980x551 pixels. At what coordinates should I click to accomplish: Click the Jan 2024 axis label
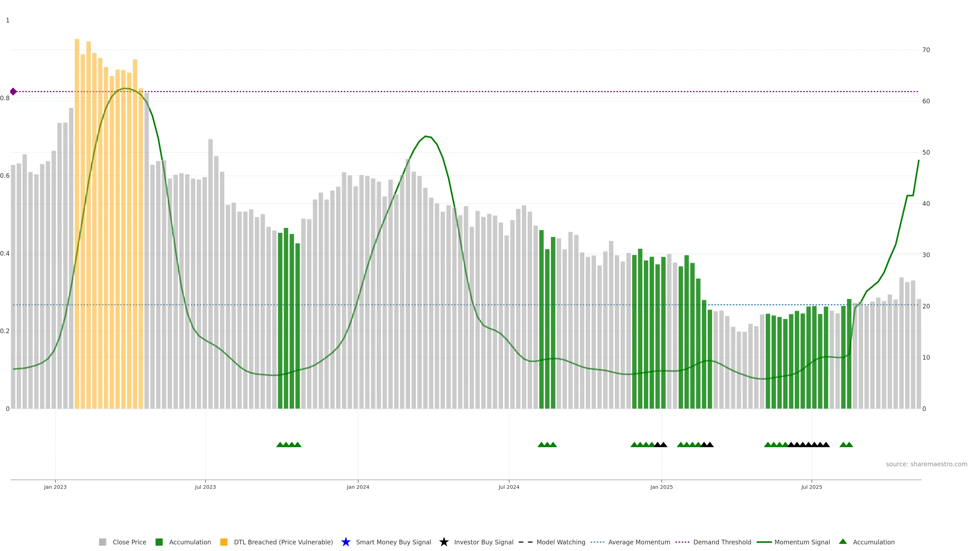[358, 487]
